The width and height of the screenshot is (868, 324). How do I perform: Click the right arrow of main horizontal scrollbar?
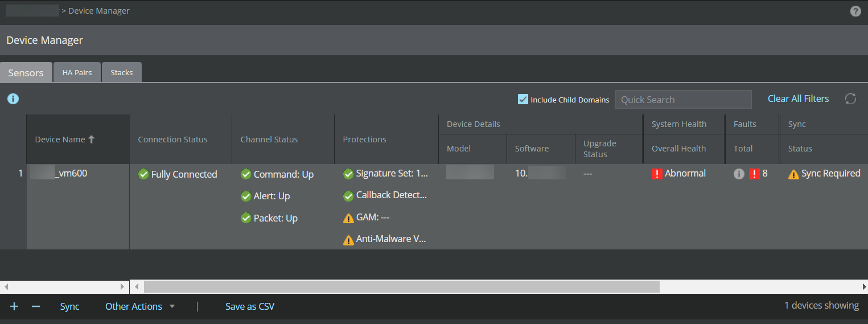(x=864, y=286)
